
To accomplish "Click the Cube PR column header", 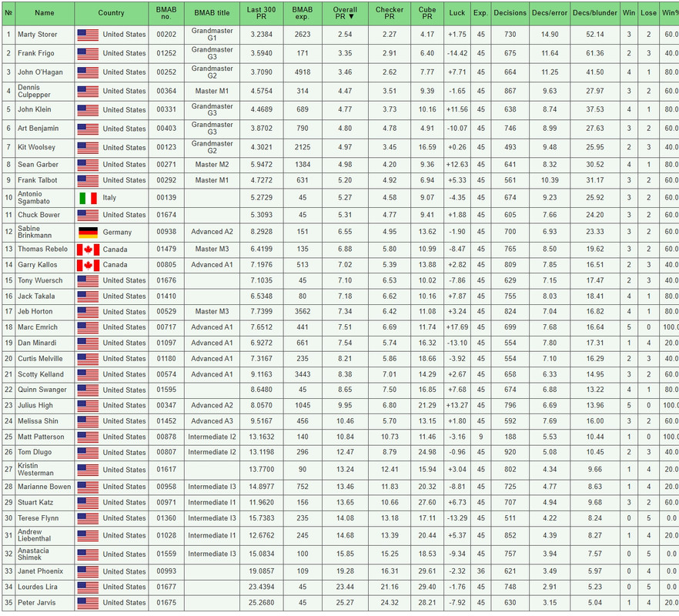I will click(427, 13).
